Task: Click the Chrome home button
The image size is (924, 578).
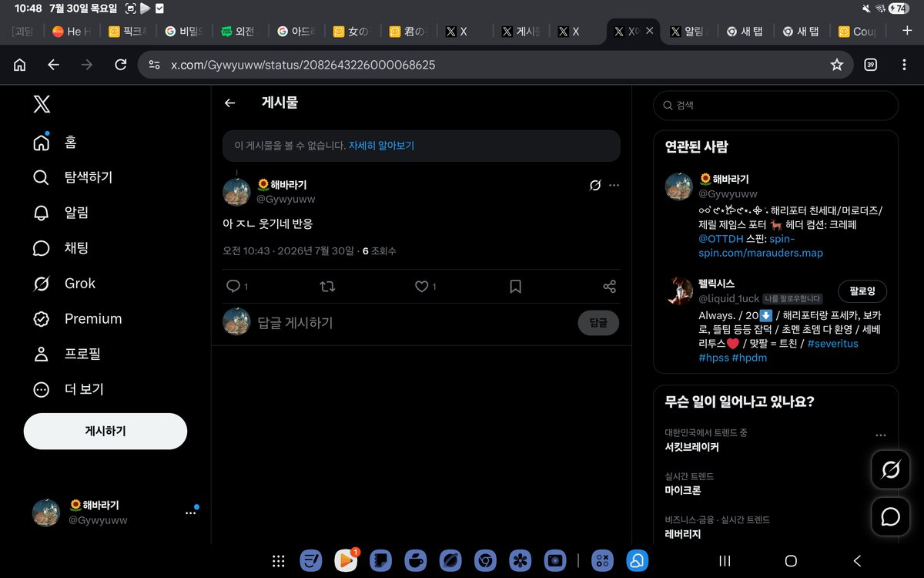Action: [x=19, y=65]
